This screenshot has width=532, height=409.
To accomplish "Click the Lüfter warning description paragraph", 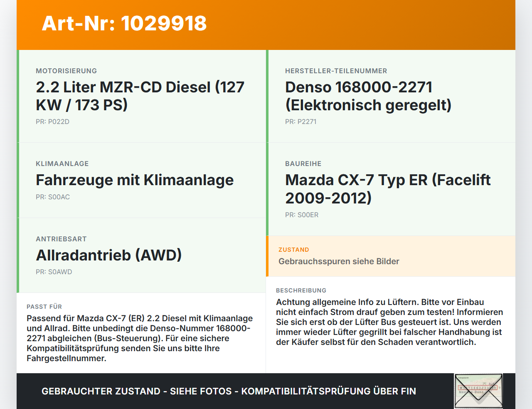I will (x=389, y=322).
